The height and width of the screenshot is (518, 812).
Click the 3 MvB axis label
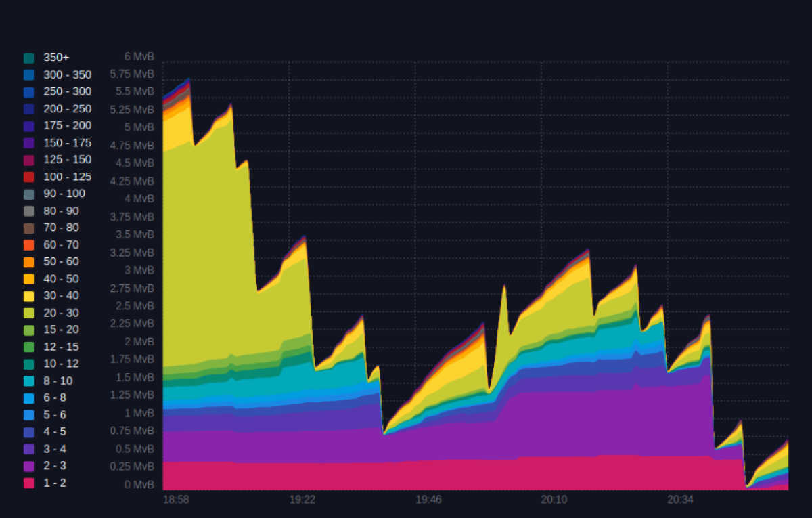(x=139, y=270)
